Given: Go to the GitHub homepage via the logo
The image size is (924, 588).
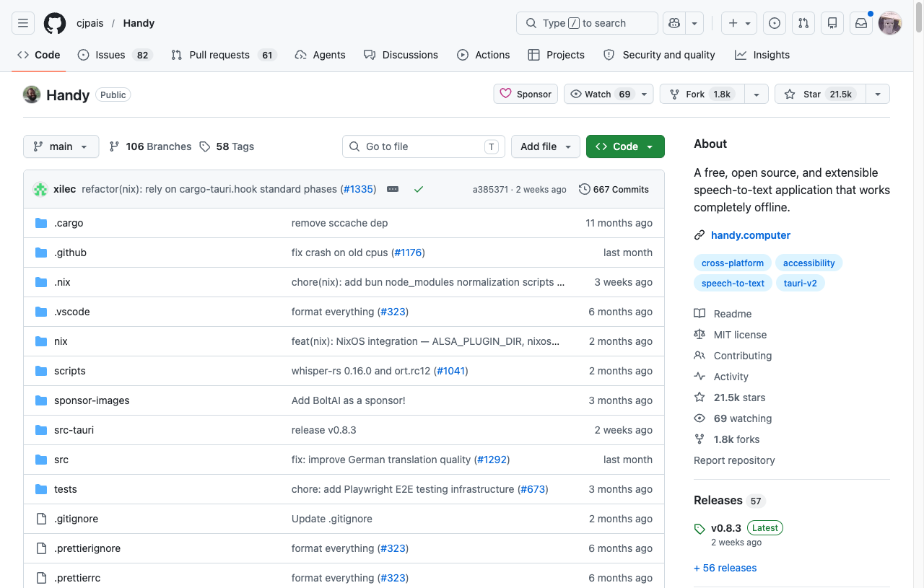Looking at the screenshot, I should [x=55, y=23].
